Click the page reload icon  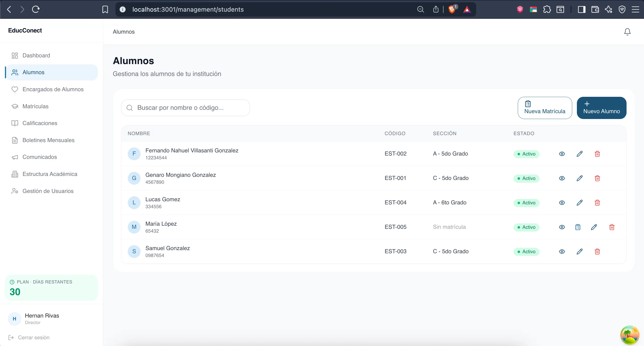coord(36,9)
